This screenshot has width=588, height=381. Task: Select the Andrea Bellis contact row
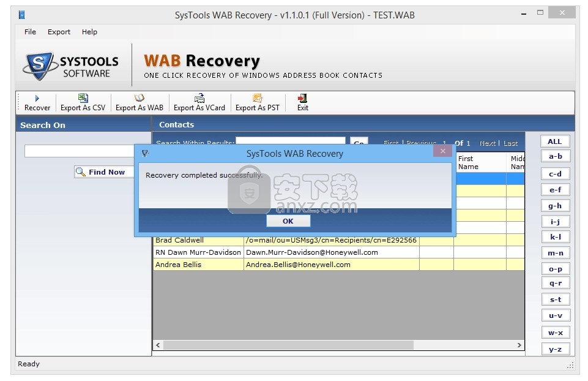point(338,265)
